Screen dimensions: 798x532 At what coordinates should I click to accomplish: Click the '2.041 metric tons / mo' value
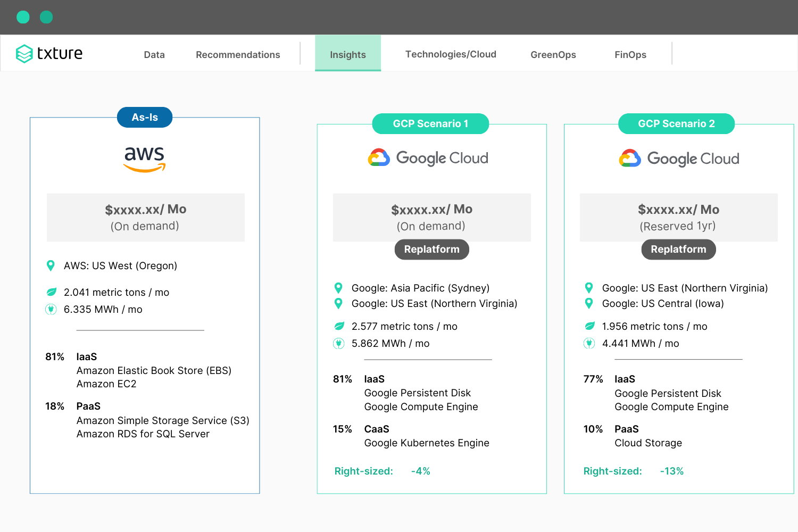point(117,292)
